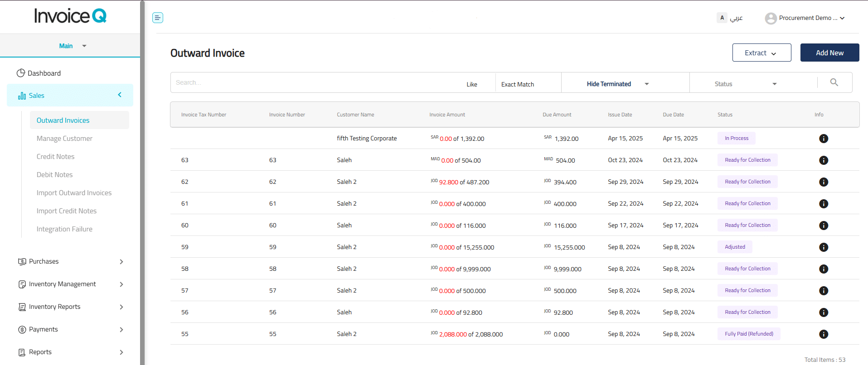Open the Status filter dropdown

coord(745,84)
